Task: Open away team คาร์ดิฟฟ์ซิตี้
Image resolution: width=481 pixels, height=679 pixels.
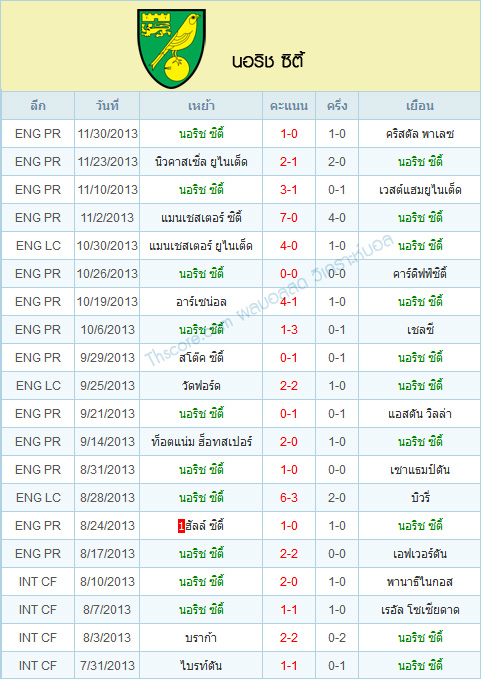Action: 420,274
